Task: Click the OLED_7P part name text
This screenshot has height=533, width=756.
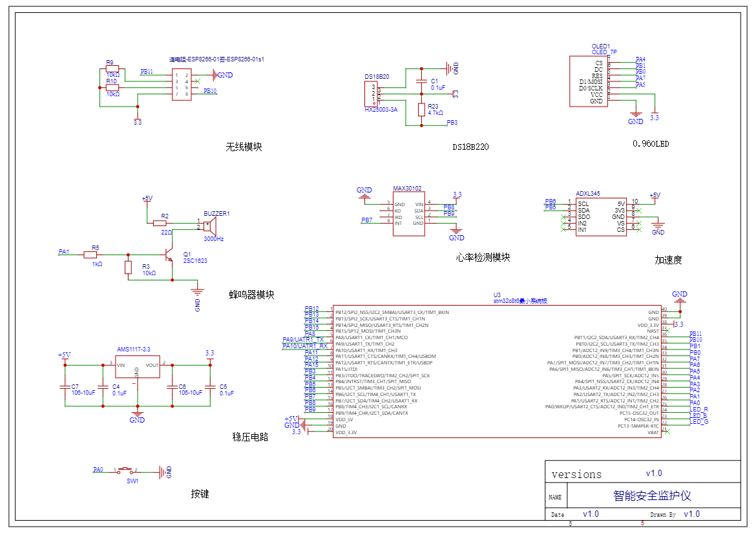Action: point(604,52)
